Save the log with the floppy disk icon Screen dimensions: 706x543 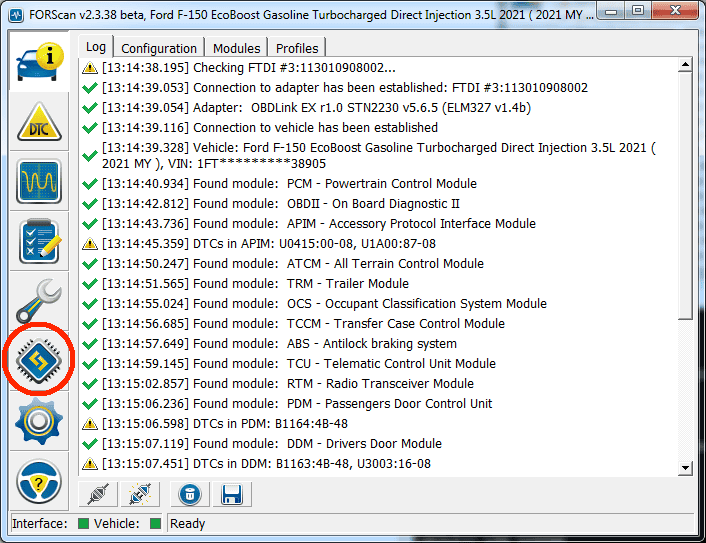click(232, 494)
